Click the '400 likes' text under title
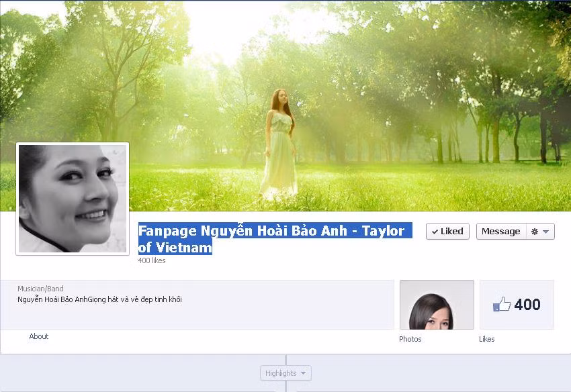The width and height of the screenshot is (571, 392). 152,260
